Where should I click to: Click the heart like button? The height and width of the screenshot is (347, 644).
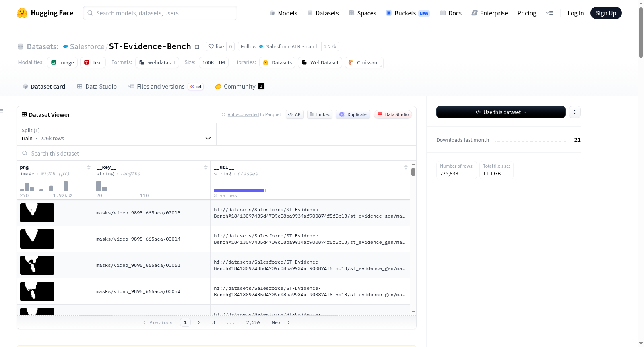click(x=216, y=46)
